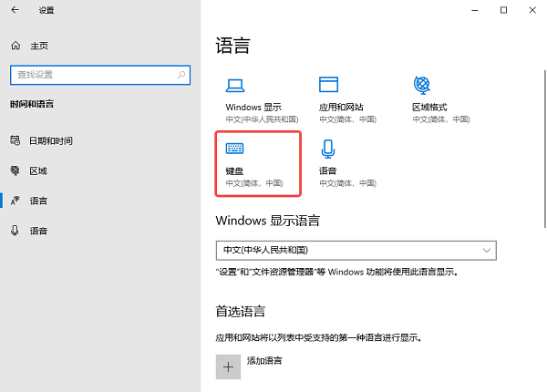
Task: Click the 设置 window title text
Action: (x=46, y=10)
